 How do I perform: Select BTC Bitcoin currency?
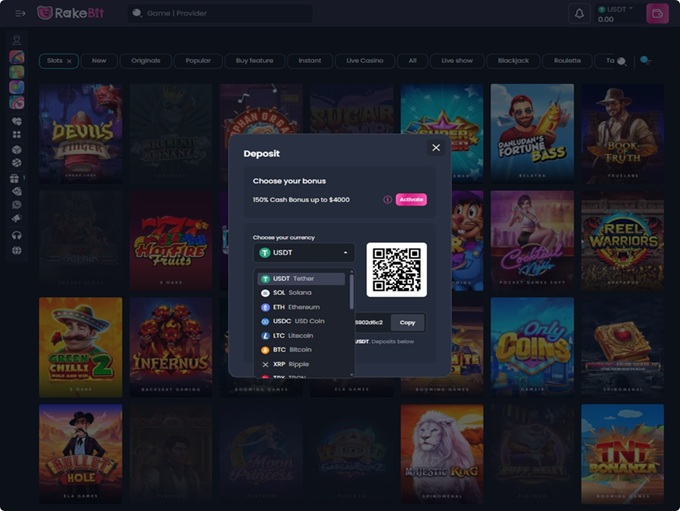pos(301,350)
